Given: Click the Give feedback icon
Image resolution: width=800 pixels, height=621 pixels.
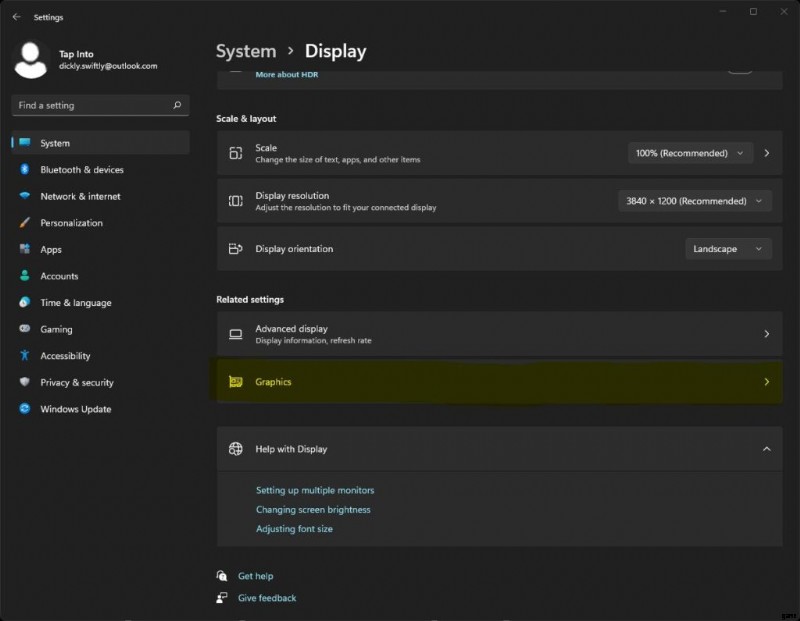Looking at the screenshot, I should click(221, 598).
